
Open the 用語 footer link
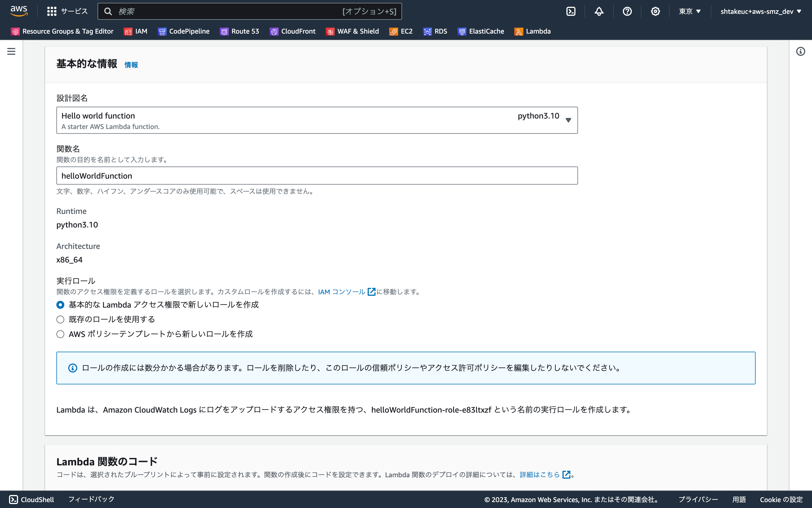coord(739,500)
